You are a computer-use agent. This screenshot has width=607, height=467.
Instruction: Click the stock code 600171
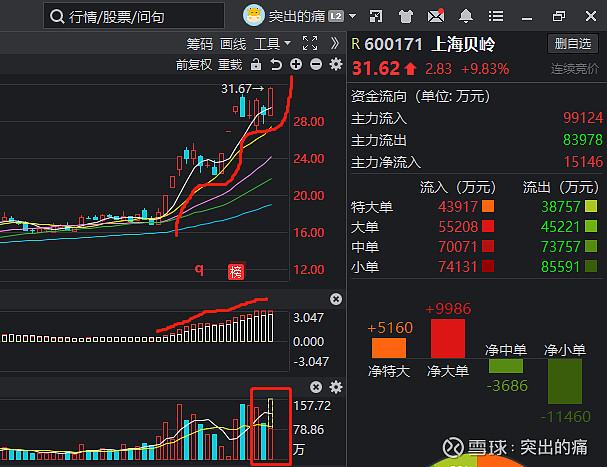pyautogui.click(x=393, y=44)
